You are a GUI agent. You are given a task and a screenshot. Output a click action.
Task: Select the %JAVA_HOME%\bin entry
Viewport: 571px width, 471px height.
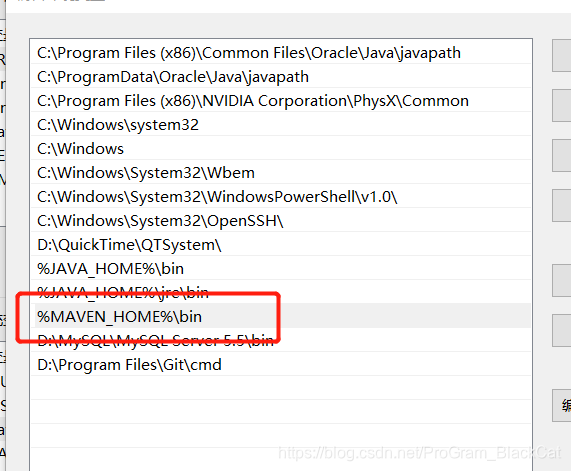point(281,269)
